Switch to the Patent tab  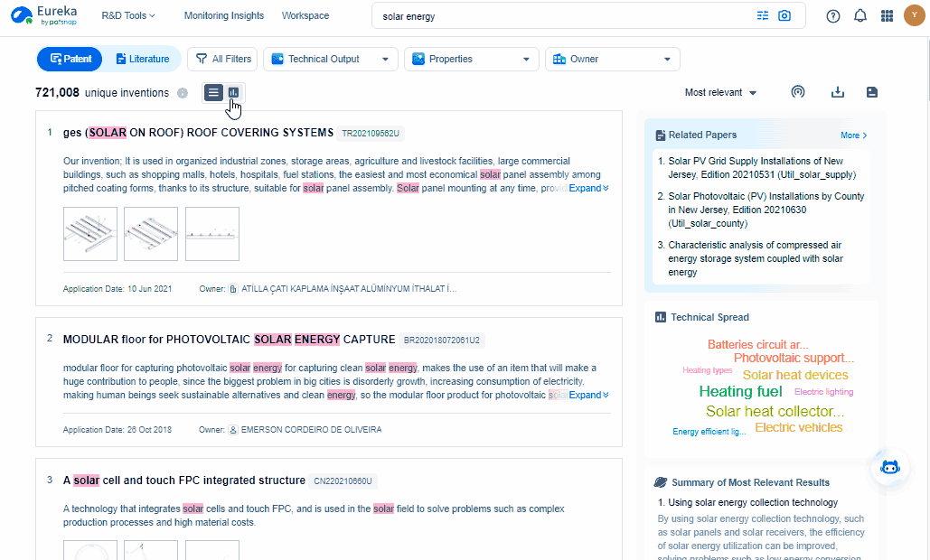click(70, 59)
